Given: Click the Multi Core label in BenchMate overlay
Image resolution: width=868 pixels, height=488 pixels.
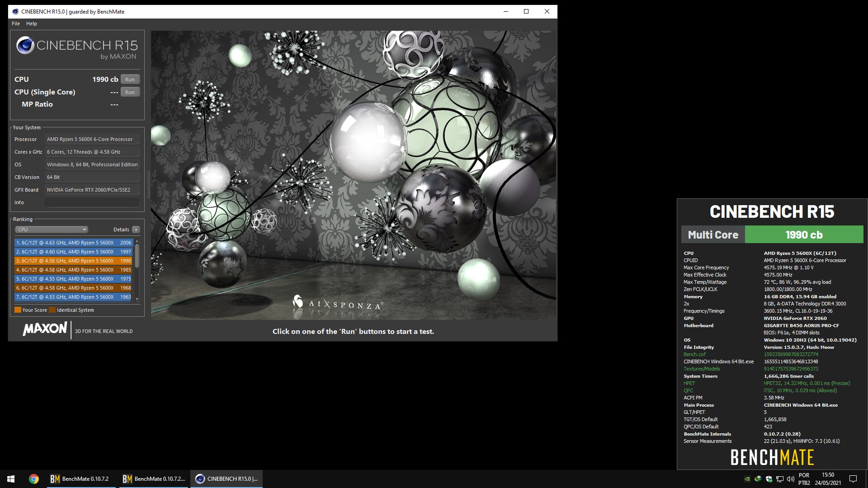Looking at the screenshot, I should [x=713, y=235].
